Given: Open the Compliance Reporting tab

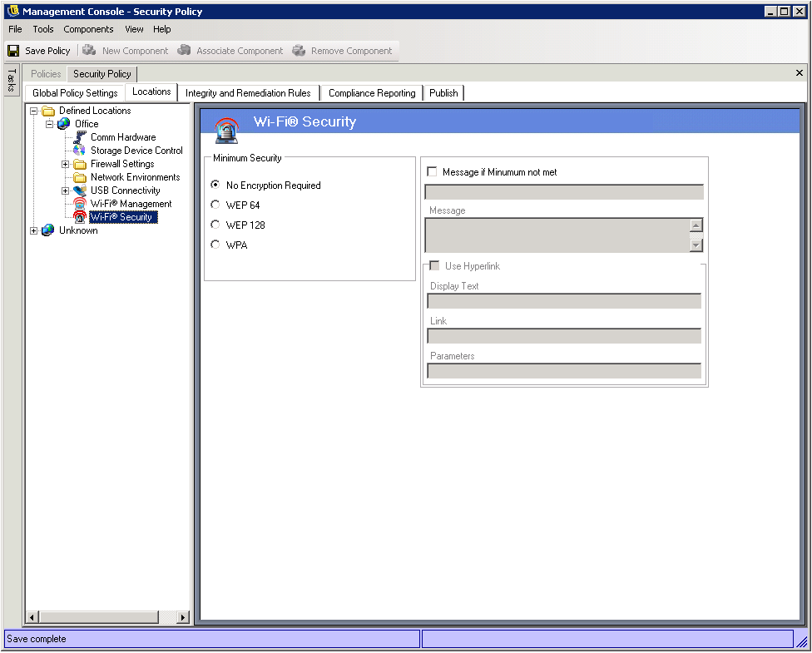Looking at the screenshot, I should [x=372, y=92].
